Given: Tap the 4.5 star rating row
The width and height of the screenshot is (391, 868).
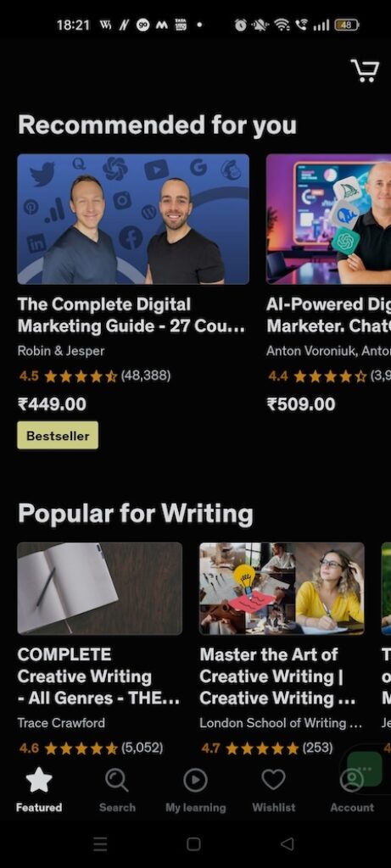Looking at the screenshot, I should [x=95, y=376].
